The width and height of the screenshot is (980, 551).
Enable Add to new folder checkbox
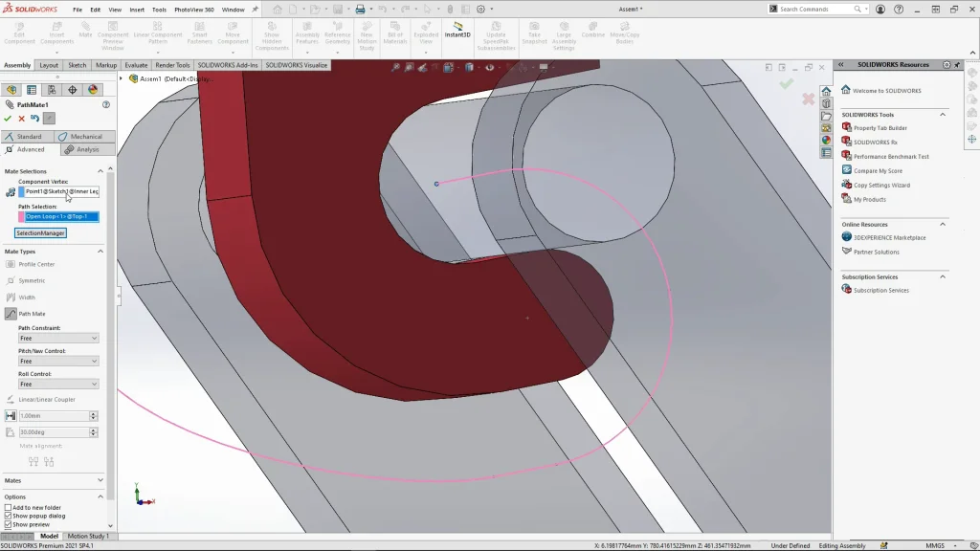pyautogui.click(x=9, y=508)
